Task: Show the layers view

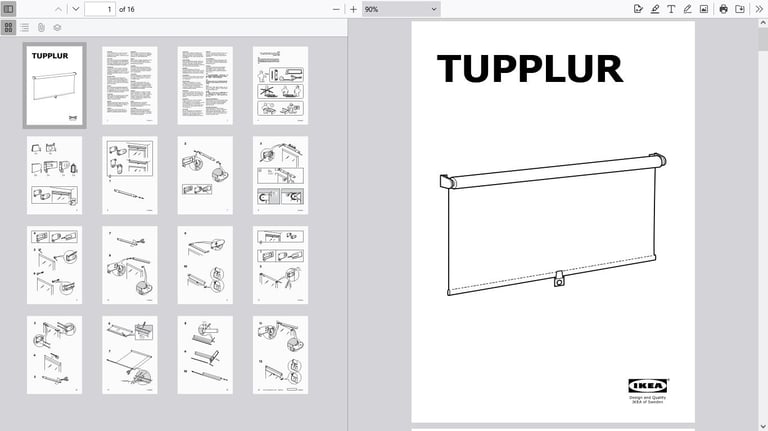Action: 57,27
